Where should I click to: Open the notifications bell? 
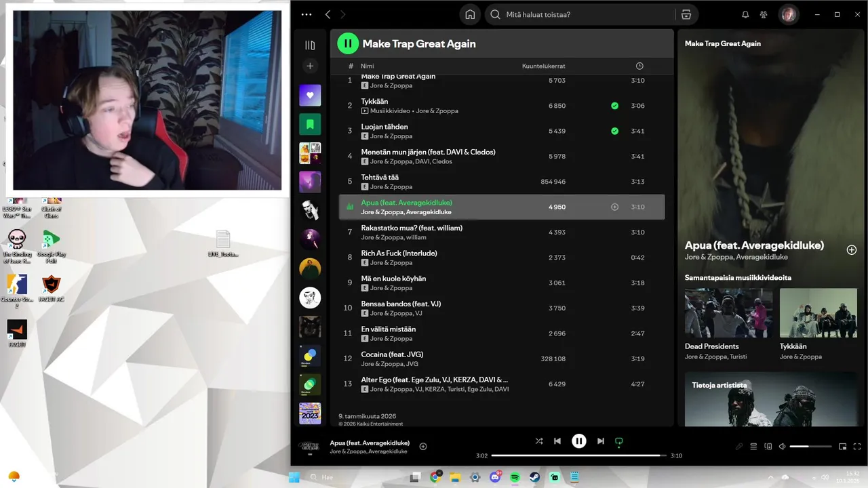pyautogui.click(x=745, y=14)
